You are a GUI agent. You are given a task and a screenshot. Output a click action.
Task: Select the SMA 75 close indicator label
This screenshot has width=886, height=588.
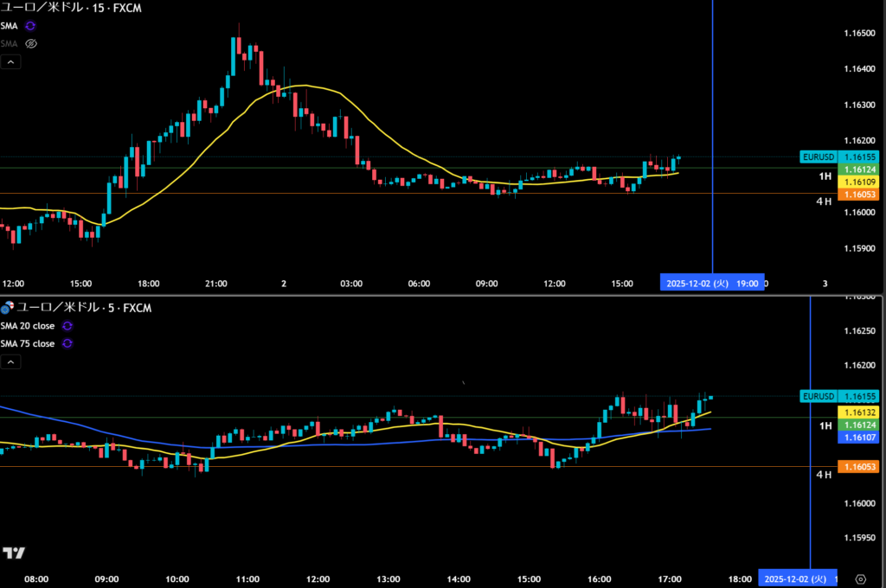27,343
